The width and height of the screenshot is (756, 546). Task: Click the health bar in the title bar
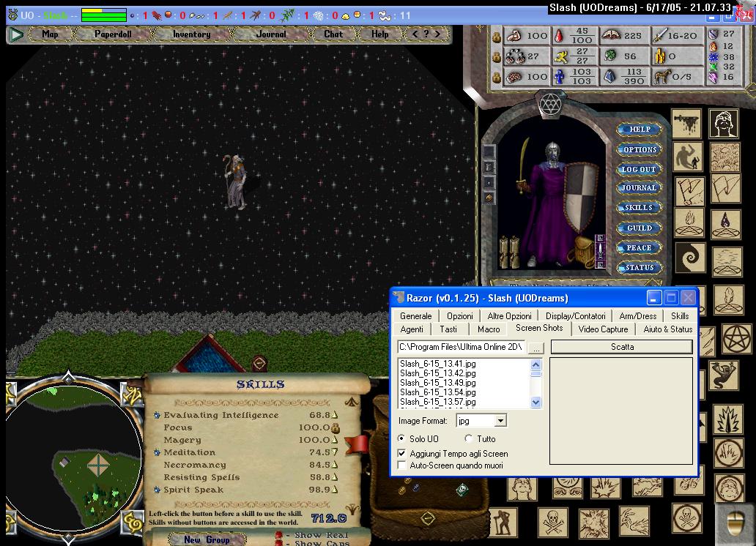[x=104, y=15]
